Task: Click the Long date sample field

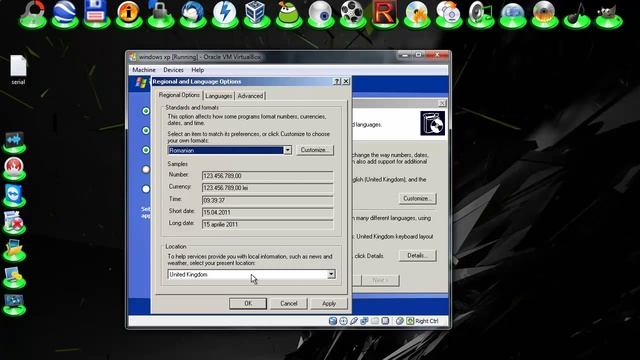Action: (x=267, y=224)
